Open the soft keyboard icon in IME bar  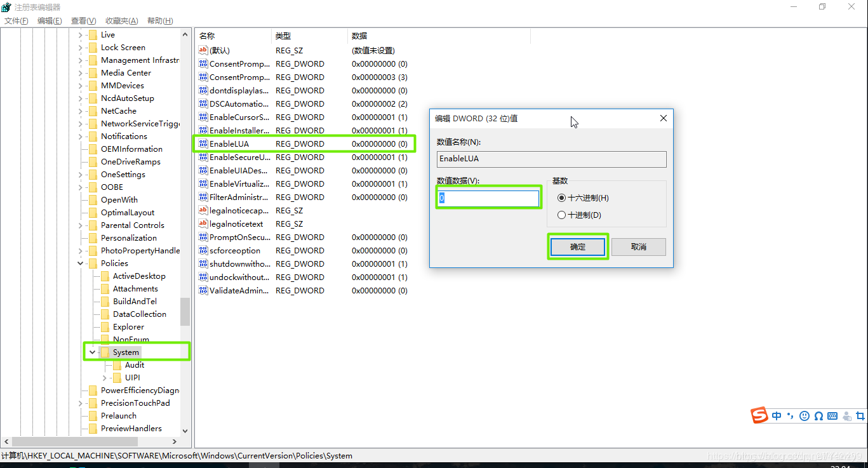(x=832, y=416)
